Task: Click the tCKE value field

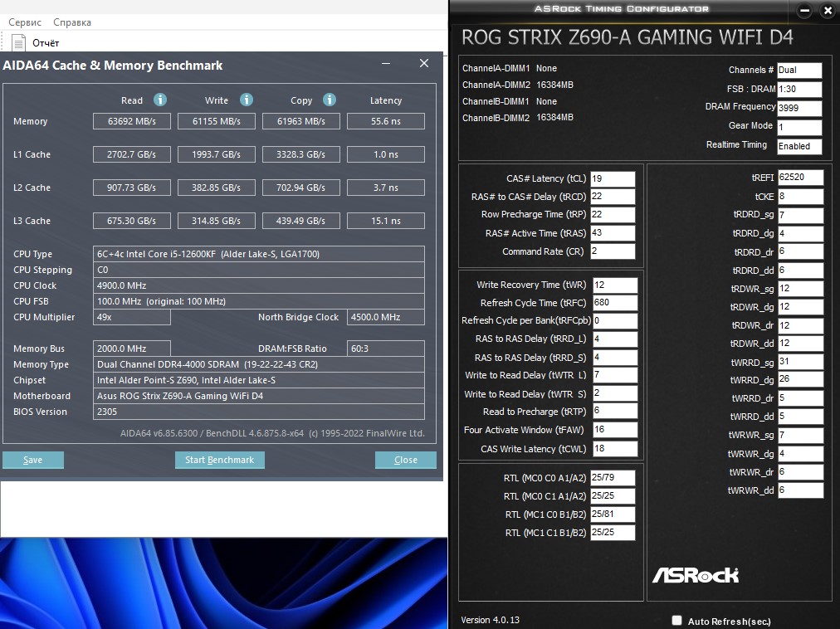Action: point(800,197)
